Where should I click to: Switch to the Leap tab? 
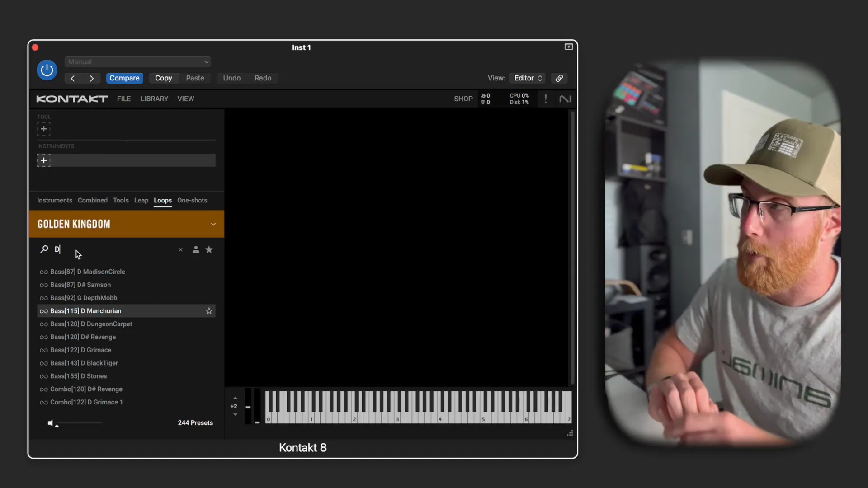(x=141, y=201)
